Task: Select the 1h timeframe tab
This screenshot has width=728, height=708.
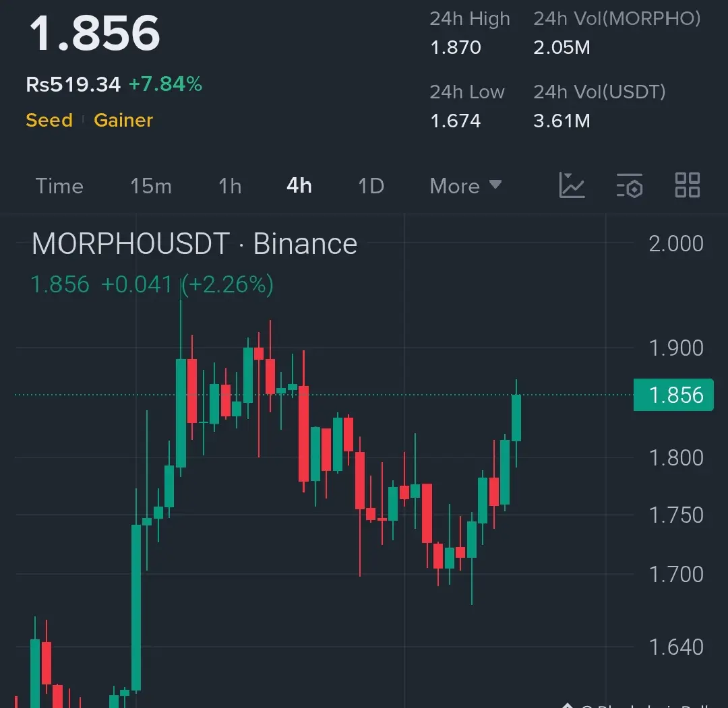Action: pos(230,186)
